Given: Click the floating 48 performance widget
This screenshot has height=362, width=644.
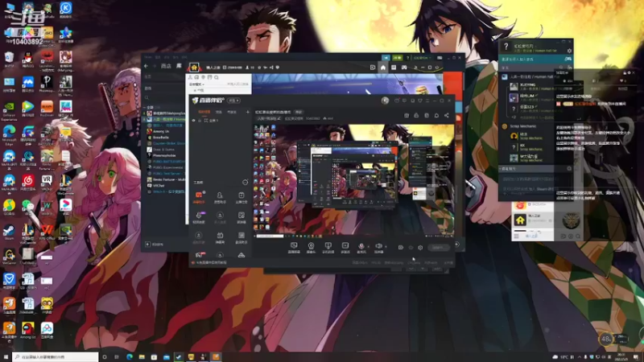Looking at the screenshot, I should point(606,339).
